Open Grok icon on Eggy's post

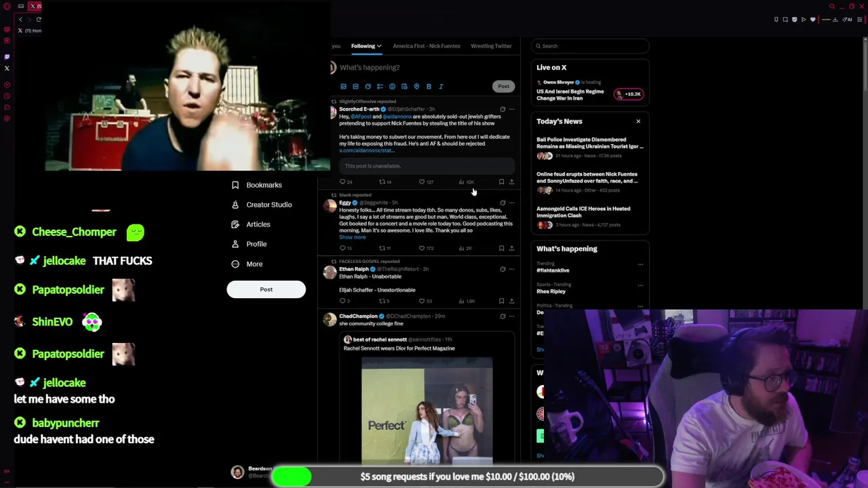(502, 203)
